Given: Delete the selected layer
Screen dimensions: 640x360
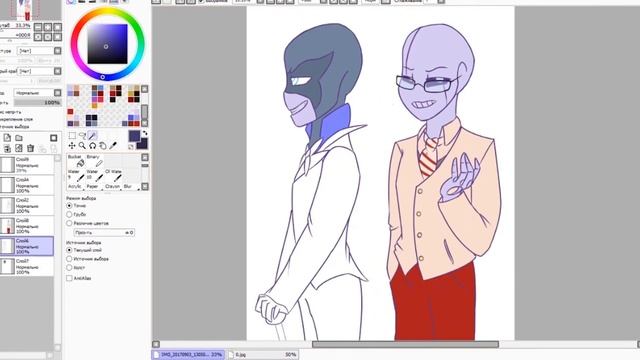Looking at the screenshot, I should [x=30, y=148].
